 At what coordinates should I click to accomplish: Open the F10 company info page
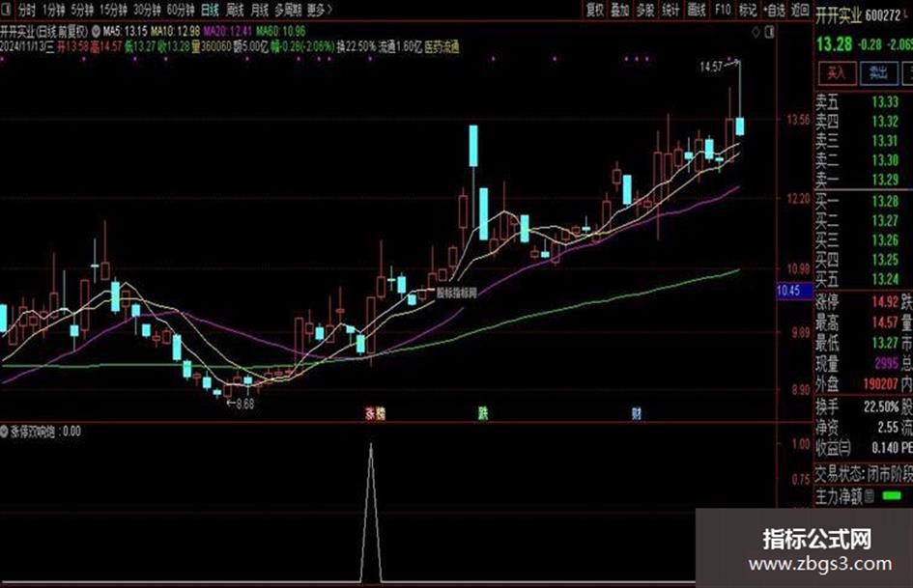[x=723, y=10]
